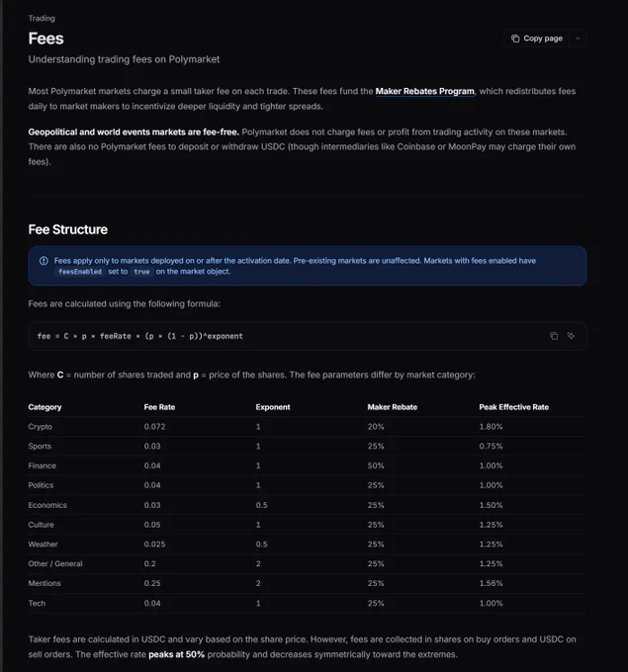Click the bold 'peaks at 50%' text
The image size is (628, 672).
point(177,654)
